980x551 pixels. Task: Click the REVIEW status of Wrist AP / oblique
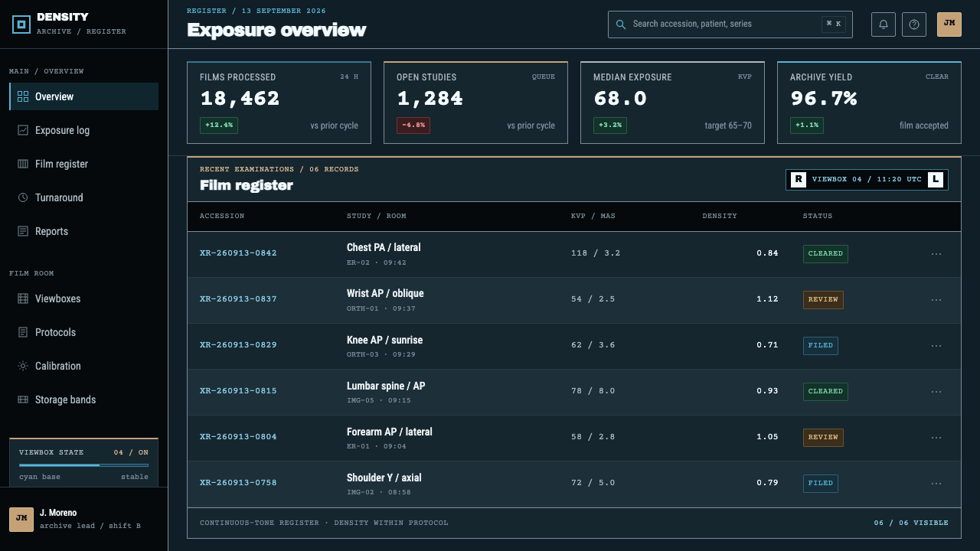click(823, 299)
